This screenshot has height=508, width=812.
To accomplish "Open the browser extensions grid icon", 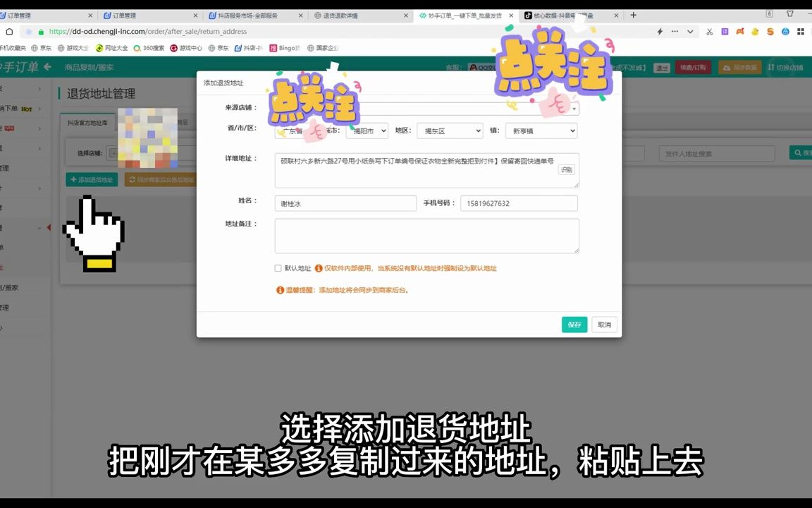I will point(800,32).
